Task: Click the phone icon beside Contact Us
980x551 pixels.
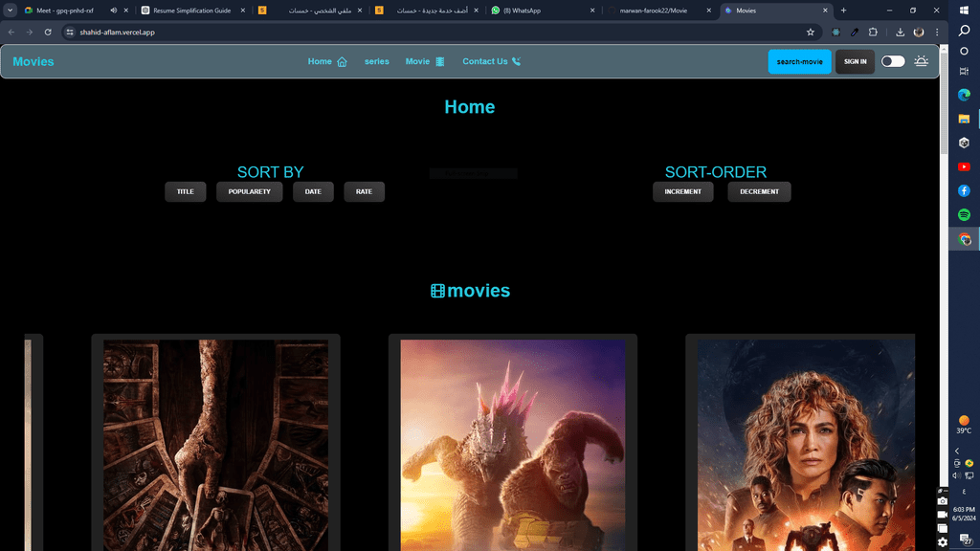Action: 516,61
